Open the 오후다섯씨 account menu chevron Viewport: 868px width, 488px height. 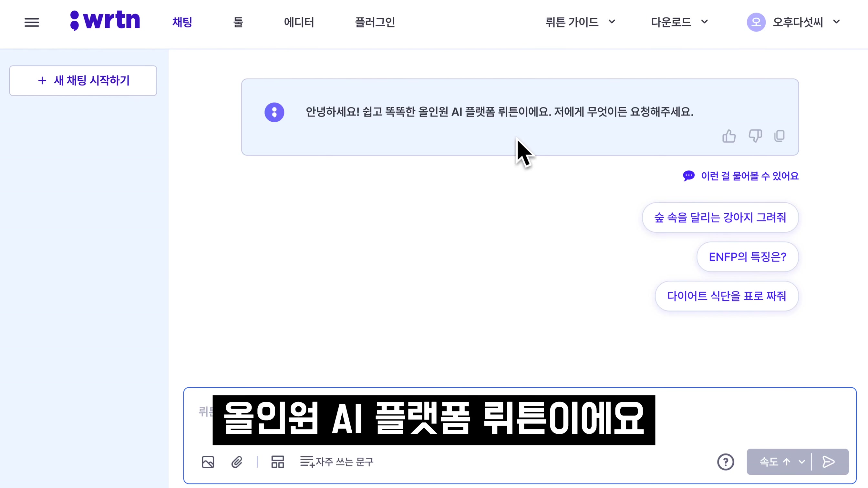point(836,22)
